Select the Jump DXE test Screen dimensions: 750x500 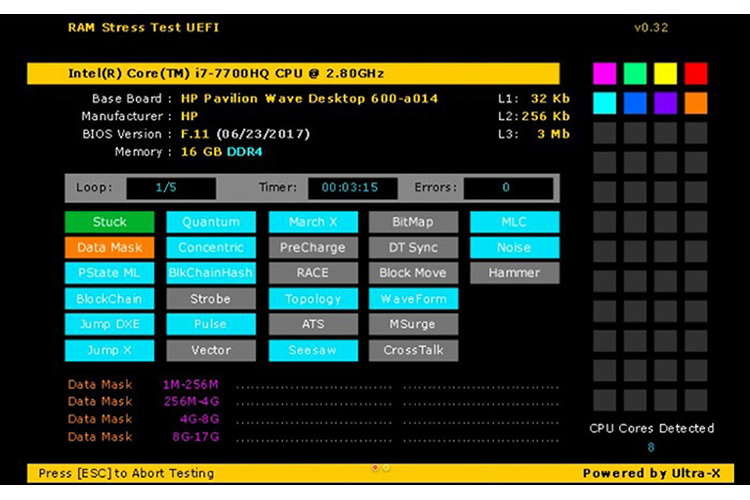point(110,324)
